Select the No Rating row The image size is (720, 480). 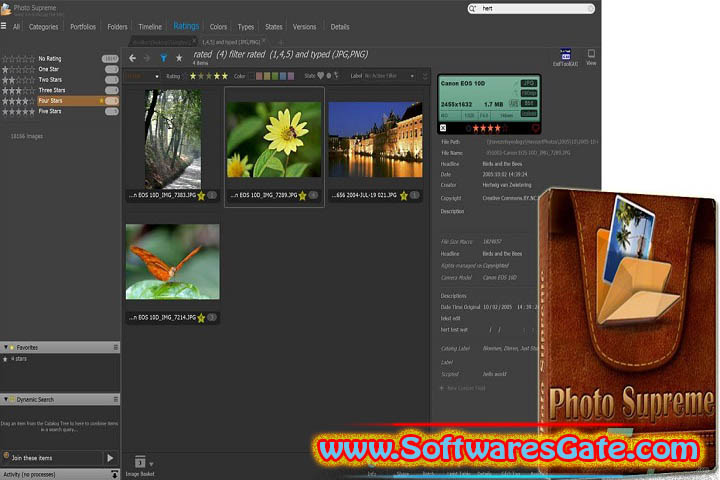pyautogui.click(x=60, y=59)
